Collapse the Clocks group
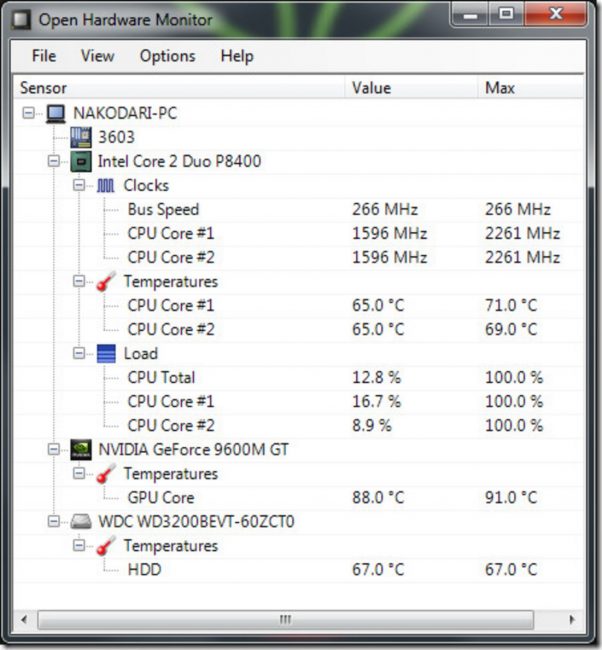This screenshot has width=602, height=650. pos(79,185)
